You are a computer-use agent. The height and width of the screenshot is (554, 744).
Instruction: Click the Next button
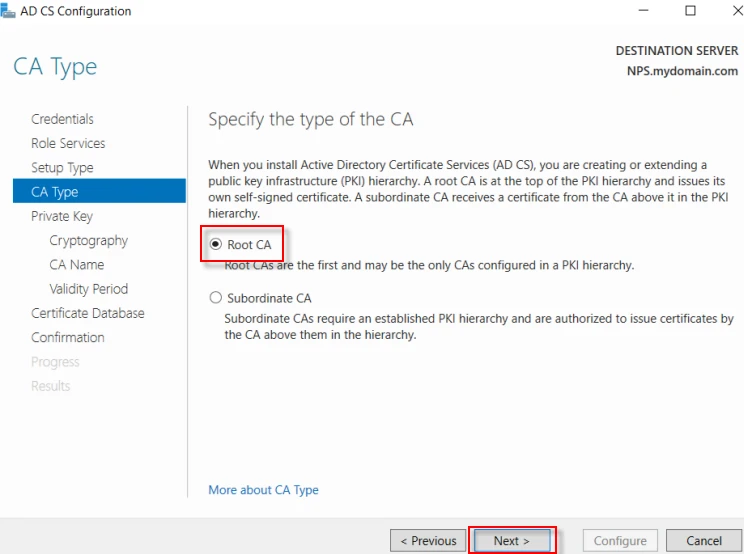click(x=511, y=540)
